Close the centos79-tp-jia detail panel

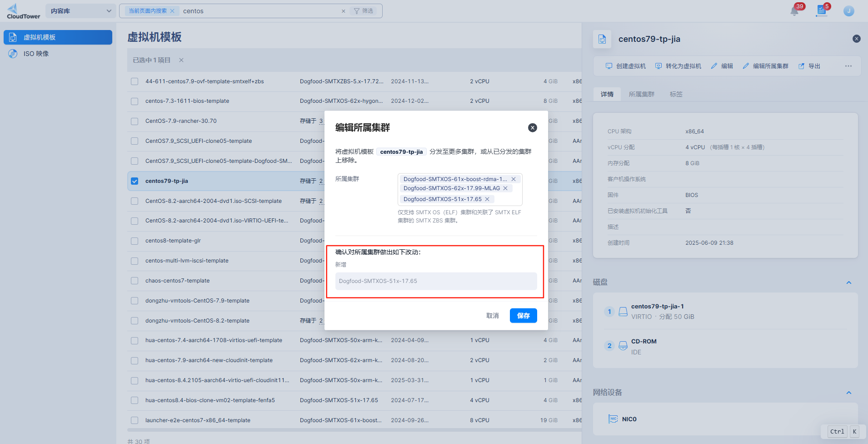coord(856,39)
